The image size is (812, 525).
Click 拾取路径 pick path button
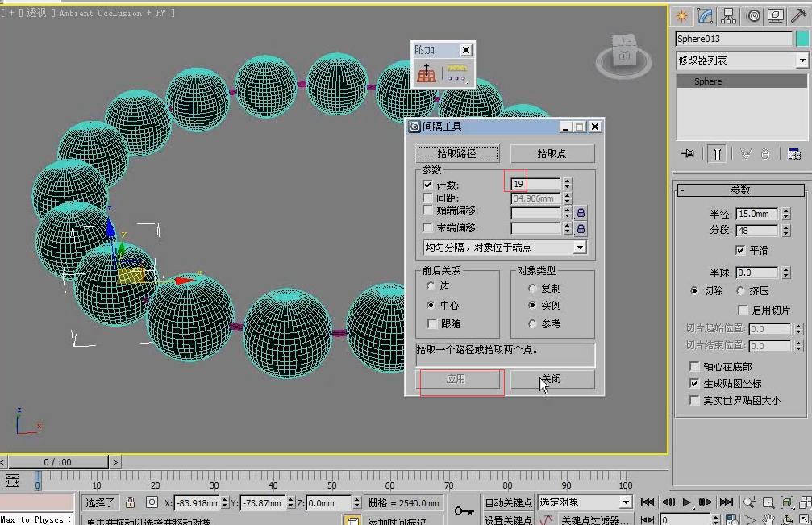[456, 154]
